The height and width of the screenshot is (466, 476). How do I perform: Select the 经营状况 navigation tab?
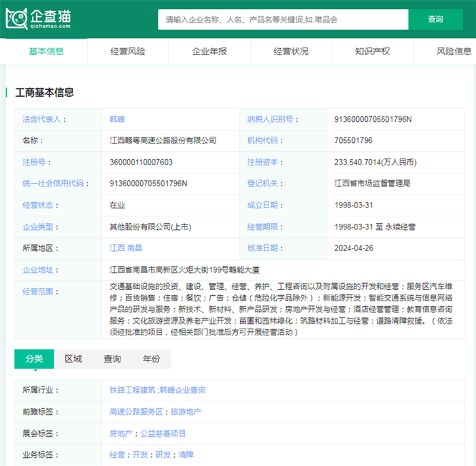click(x=291, y=52)
